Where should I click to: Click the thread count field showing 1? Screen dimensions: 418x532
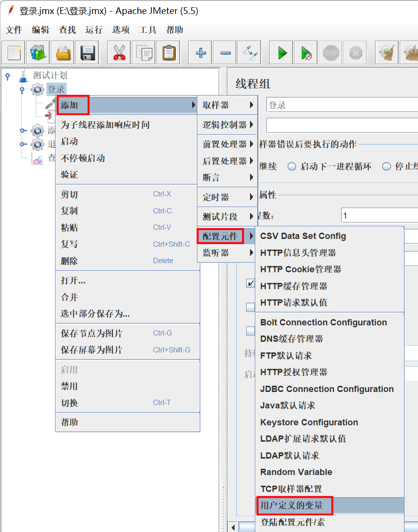coord(379,216)
